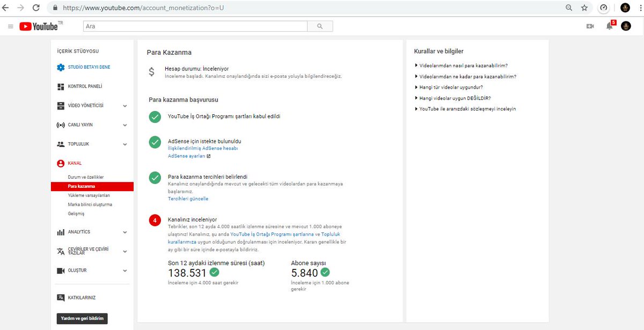Click the Topluluk people icon

tap(61, 144)
